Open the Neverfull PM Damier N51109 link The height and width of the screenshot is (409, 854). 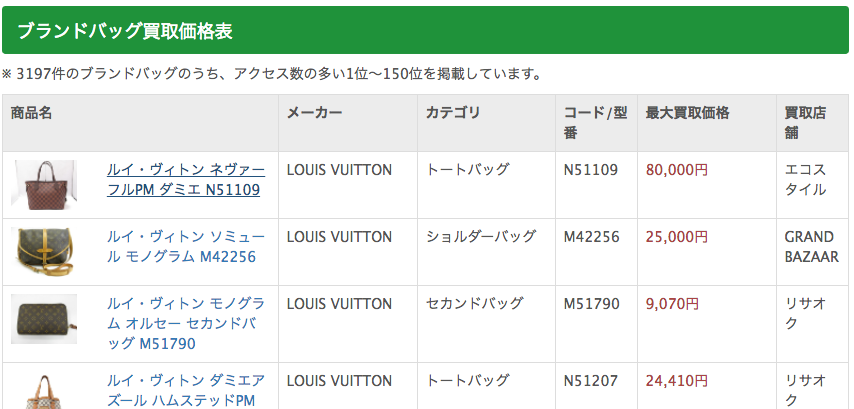[x=185, y=179]
